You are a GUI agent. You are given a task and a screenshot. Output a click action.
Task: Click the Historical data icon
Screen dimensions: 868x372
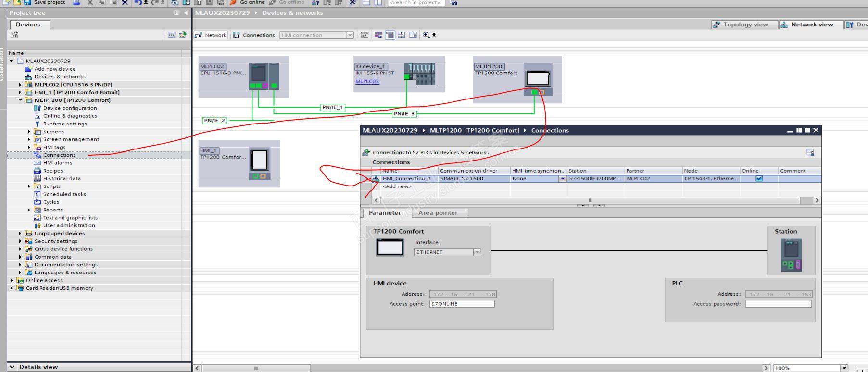37,178
